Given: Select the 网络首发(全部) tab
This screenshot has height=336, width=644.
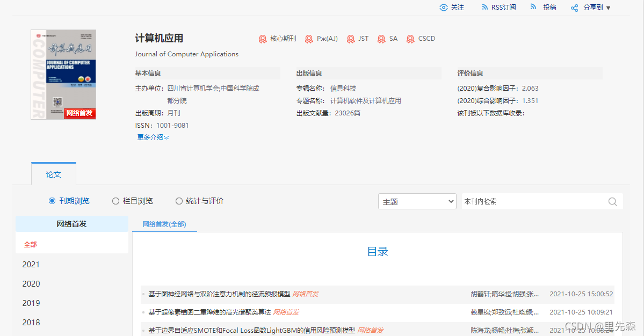Looking at the screenshot, I should coord(164,224).
